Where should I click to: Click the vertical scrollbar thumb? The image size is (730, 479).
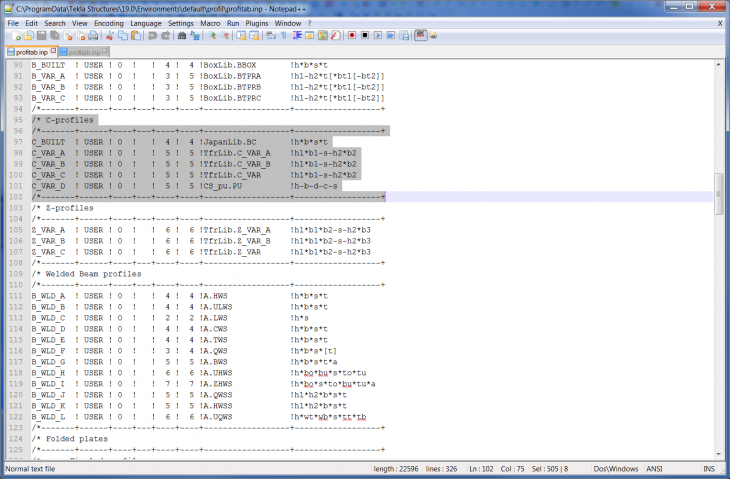(x=718, y=186)
